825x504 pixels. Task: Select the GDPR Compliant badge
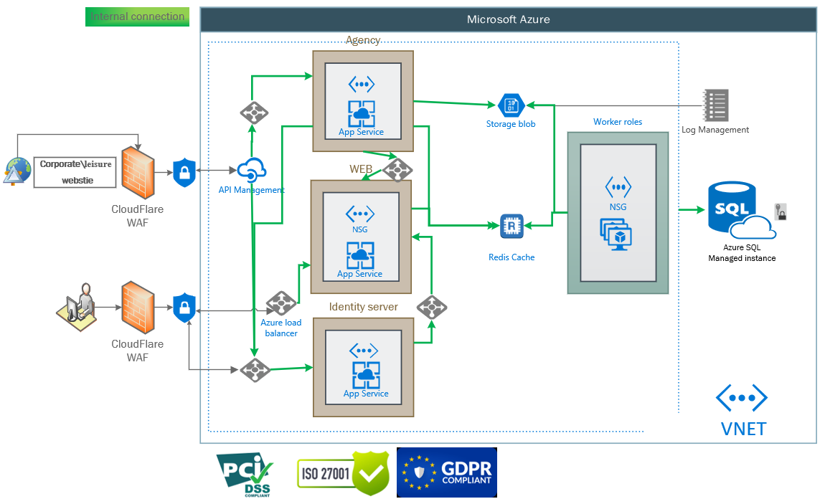(x=447, y=472)
